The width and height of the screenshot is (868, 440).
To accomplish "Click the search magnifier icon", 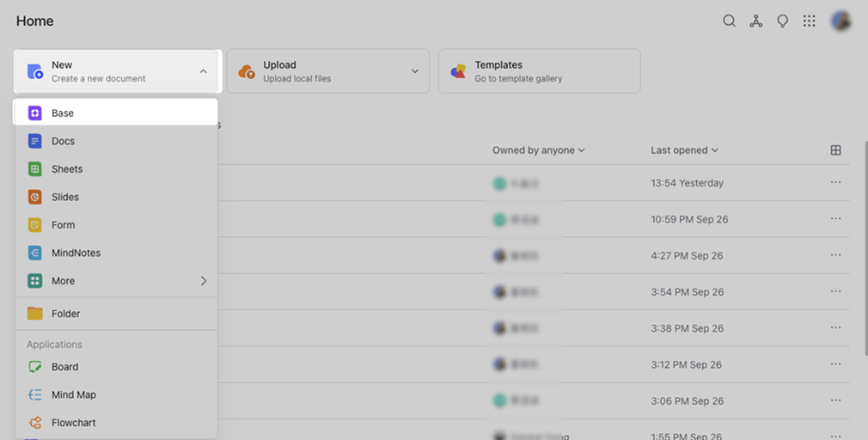I will (x=729, y=21).
